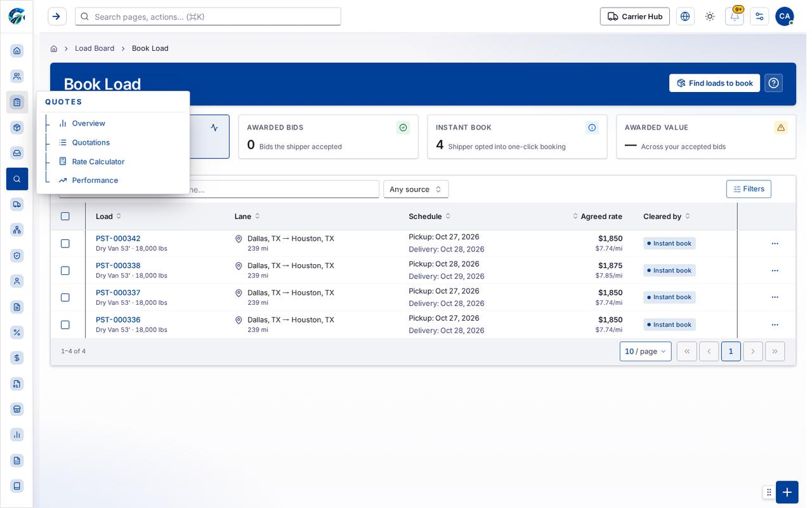Open the 10 / page dropdown
812x508 pixels.
[645, 351]
